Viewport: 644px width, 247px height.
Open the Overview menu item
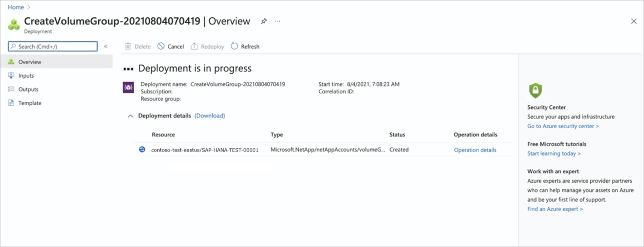56,62
